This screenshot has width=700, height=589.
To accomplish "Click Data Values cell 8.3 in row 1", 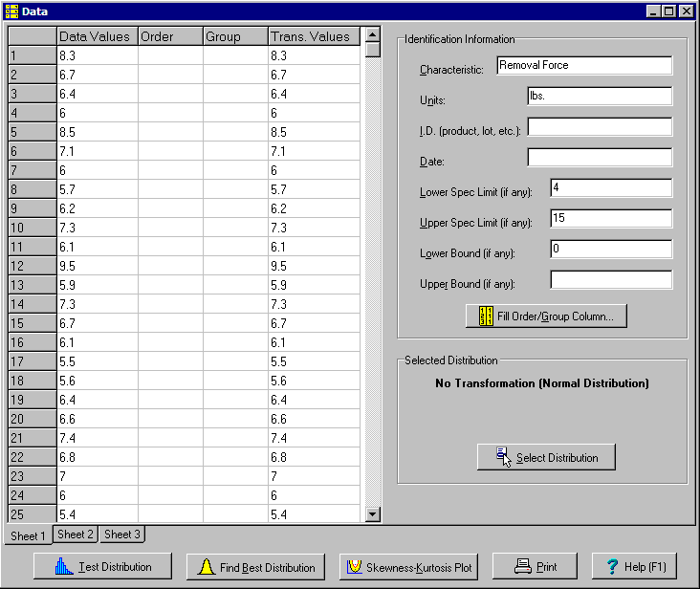I will pos(98,55).
